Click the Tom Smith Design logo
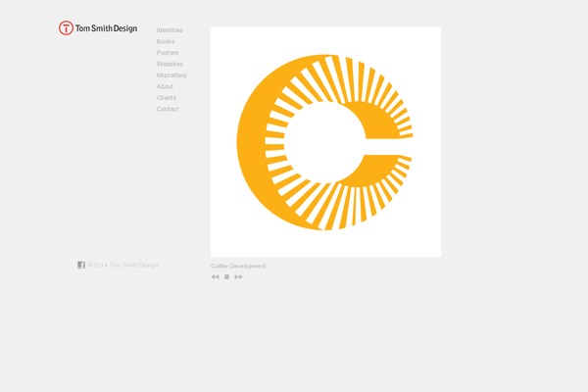Viewport: 588px width, 392px height. pos(98,28)
